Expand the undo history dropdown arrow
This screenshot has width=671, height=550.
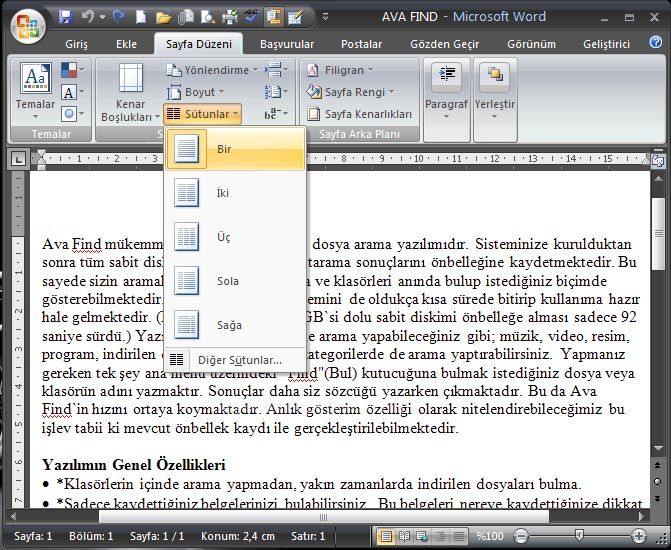click(x=102, y=17)
